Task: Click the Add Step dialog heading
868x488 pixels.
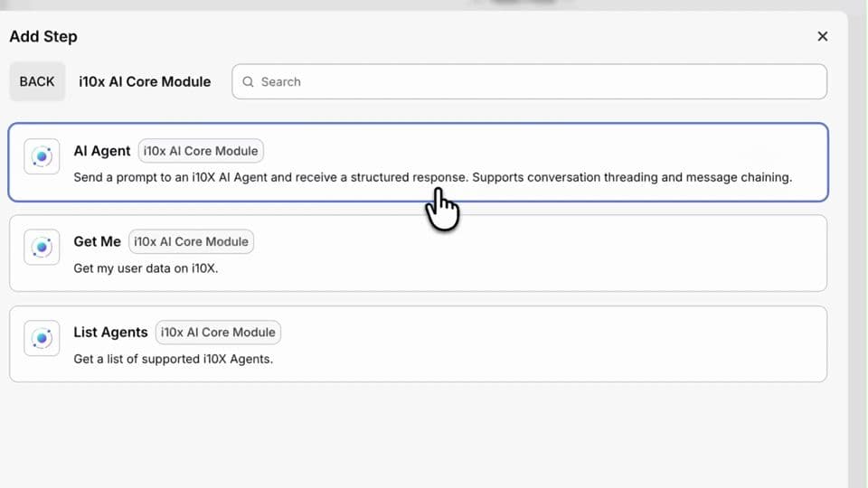Action: coord(43,36)
